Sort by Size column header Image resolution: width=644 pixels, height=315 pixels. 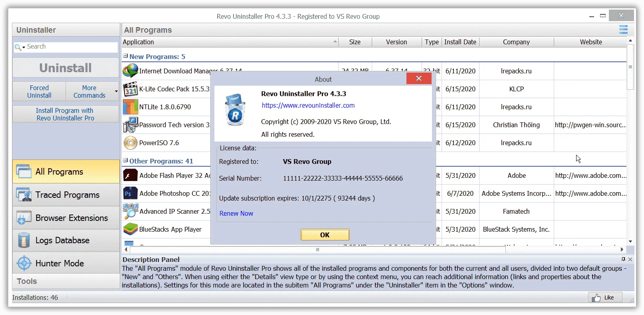(x=355, y=42)
